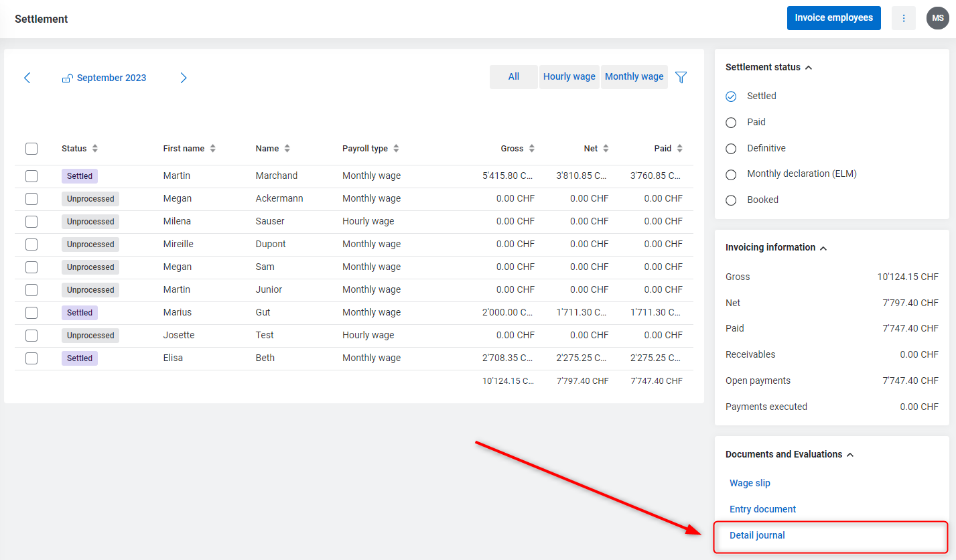The height and width of the screenshot is (560, 956).
Task: Collapse Documents and Evaluations section
Action: coord(850,455)
